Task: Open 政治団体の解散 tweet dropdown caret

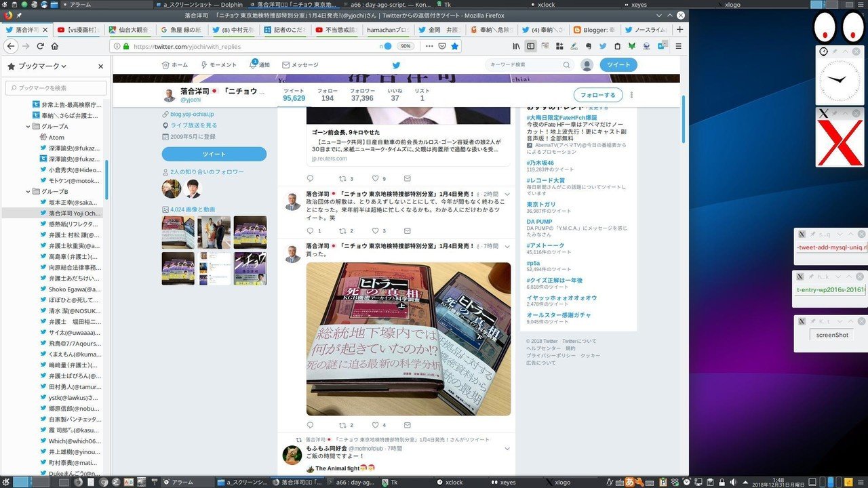Action: pos(507,193)
